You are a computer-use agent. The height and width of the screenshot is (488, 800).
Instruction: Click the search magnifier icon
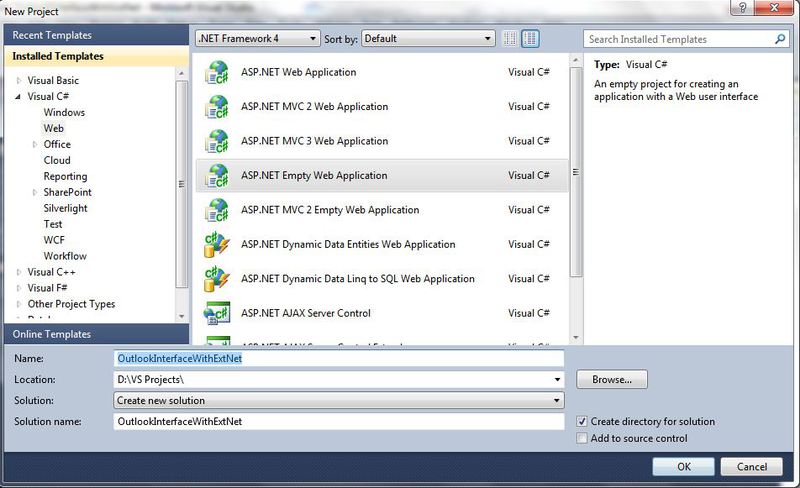(x=780, y=39)
